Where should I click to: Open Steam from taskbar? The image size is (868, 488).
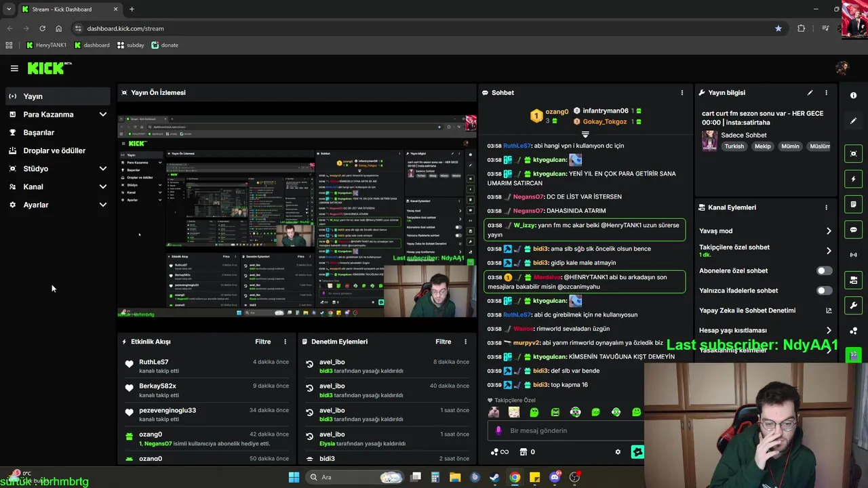click(x=494, y=477)
